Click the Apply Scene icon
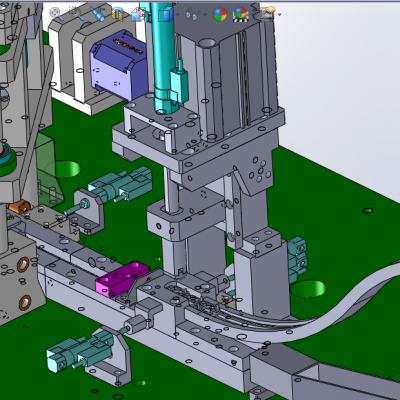Image resolution: width=400 pixels, height=400 pixels. point(241,14)
